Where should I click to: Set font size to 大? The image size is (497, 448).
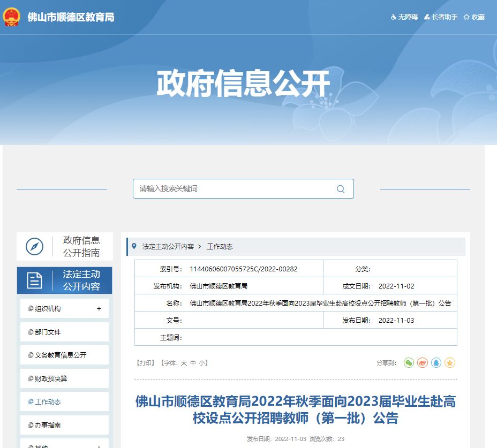[184, 363]
